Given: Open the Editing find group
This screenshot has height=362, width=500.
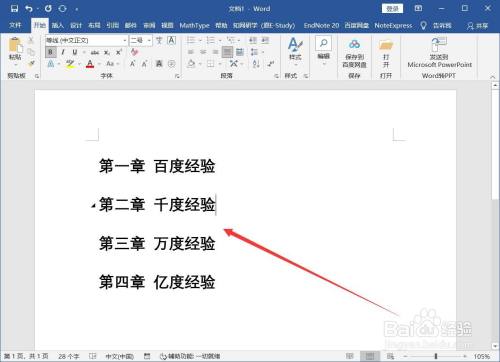Looking at the screenshot, I should pyautogui.click(x=323, y=50).
